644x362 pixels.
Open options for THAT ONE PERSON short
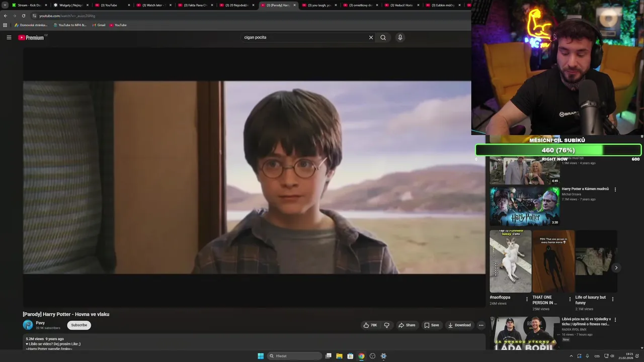click(x=570, y=299)
